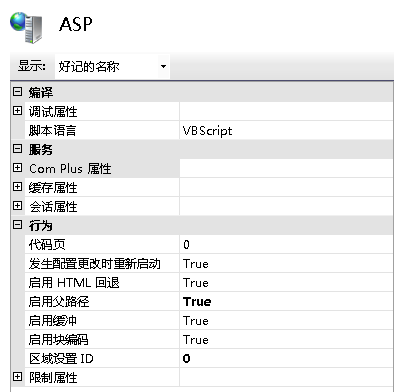Collapse the 行为 section
The image size is (394, 392).
point(17,225)
